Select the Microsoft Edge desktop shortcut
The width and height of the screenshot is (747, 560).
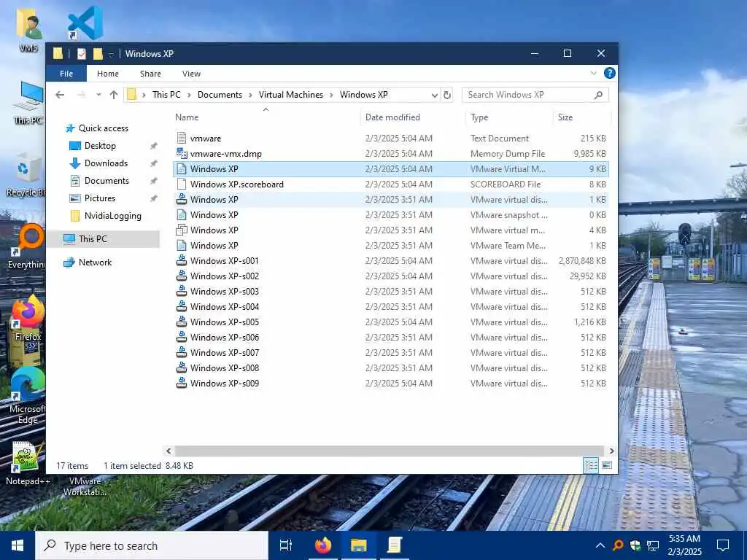(x=28, y=395)
